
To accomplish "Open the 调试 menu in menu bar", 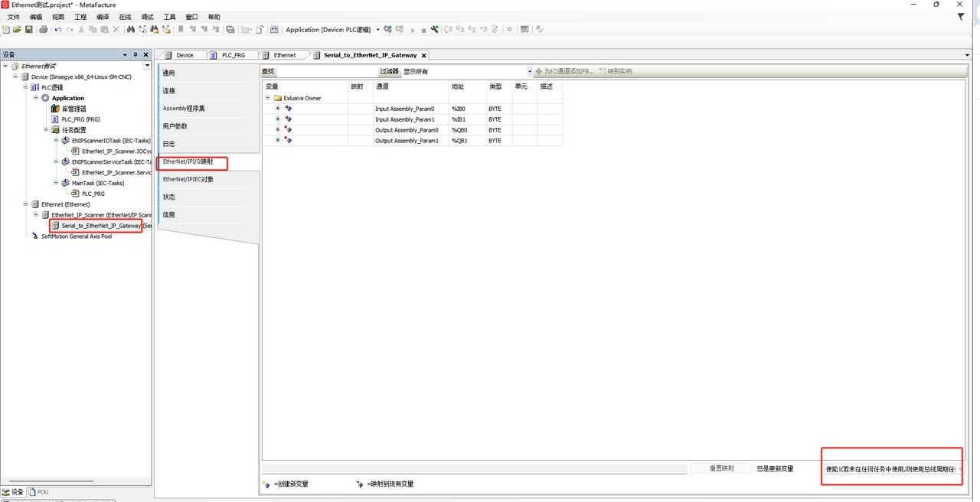I will [147, 17].
